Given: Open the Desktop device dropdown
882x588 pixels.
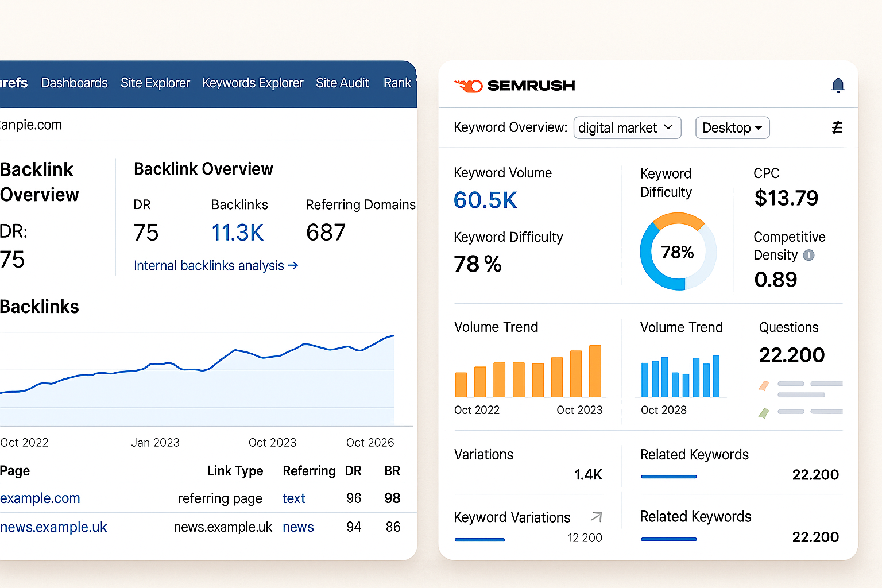Looking at the screenshot, I should pos(732,127).
